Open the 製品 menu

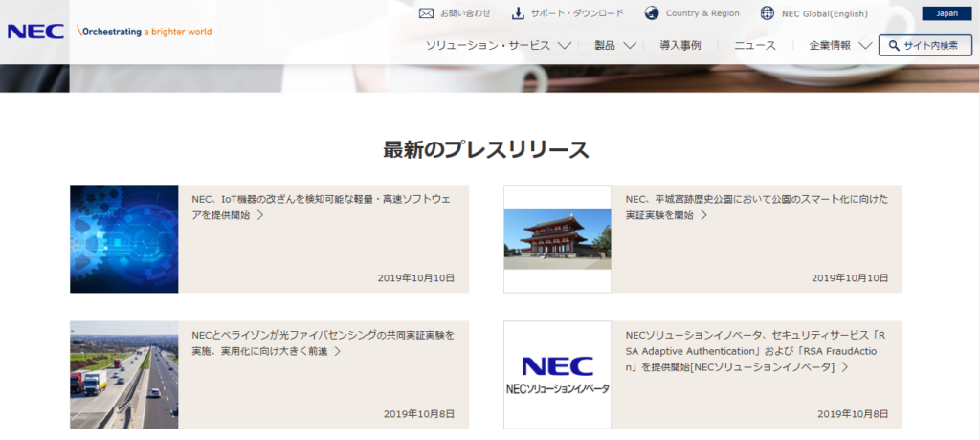point(605,46)
